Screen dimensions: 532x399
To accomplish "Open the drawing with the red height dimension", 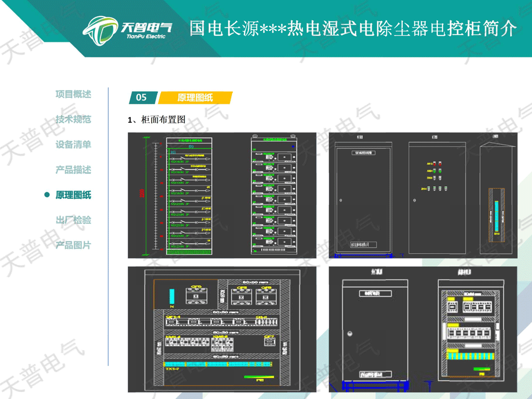I will pyautogui.click(x=222, y=195).
